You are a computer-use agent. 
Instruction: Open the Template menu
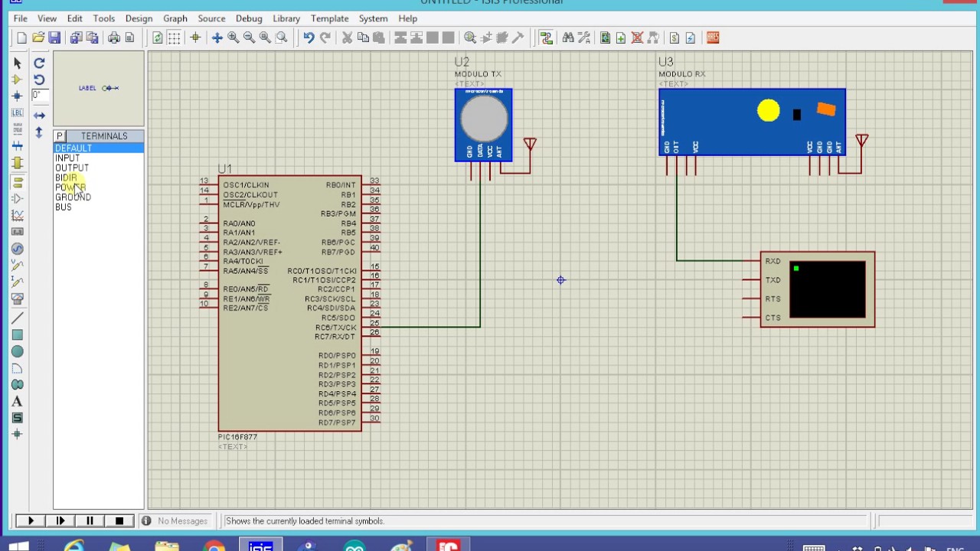(x=330, y=18)
